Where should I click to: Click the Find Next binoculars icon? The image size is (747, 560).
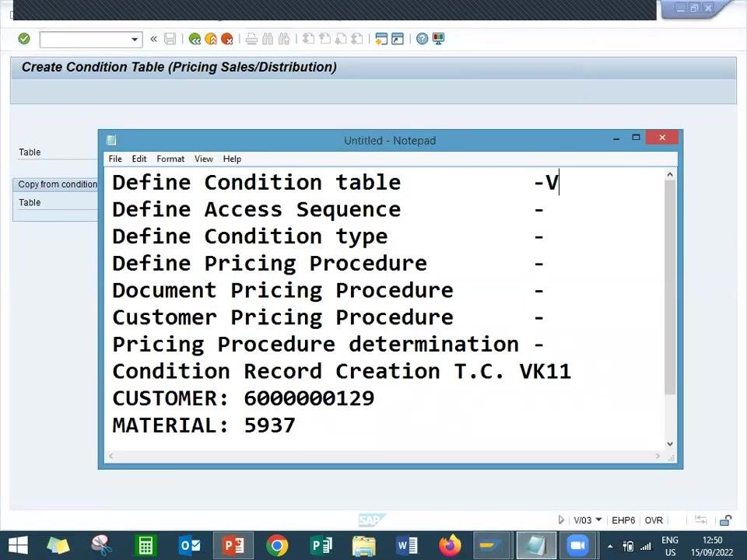point(284,39)
